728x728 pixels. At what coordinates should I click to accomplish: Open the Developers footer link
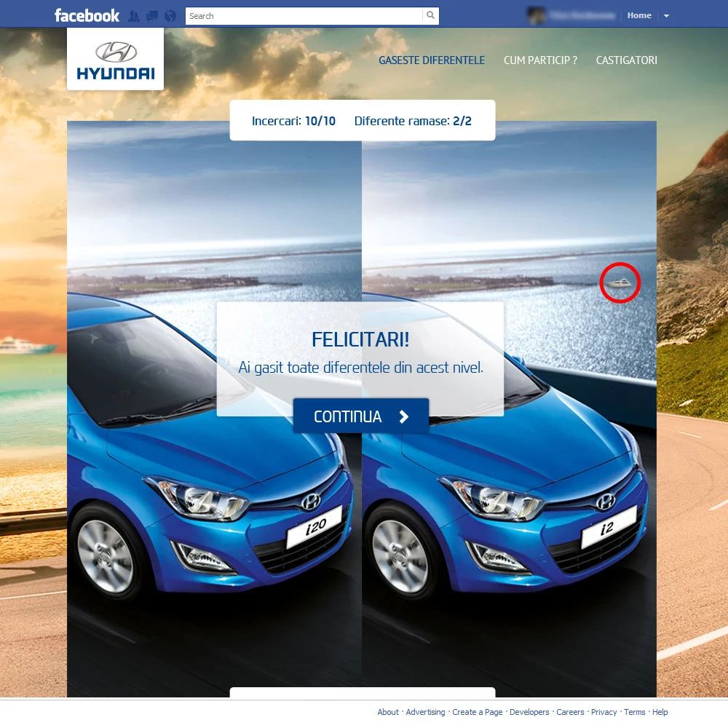(529, 712)
